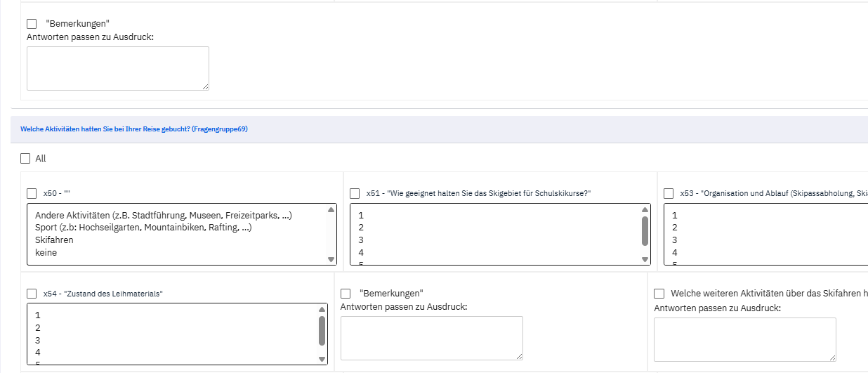Toggle the x53 Organisation und Ablauf checkbox
The height and width of the screenshot is (373, 868).
coord(669,193)
